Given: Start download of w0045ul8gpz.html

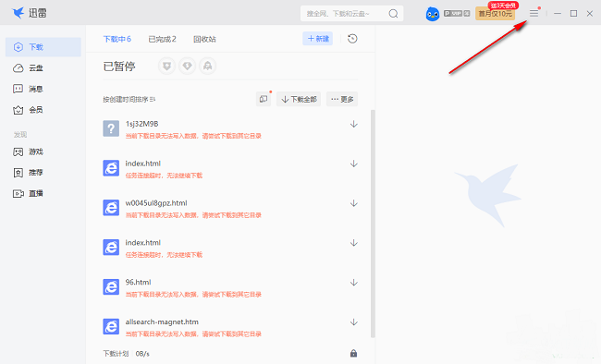Looking at the screenshot, I should 354,203.
